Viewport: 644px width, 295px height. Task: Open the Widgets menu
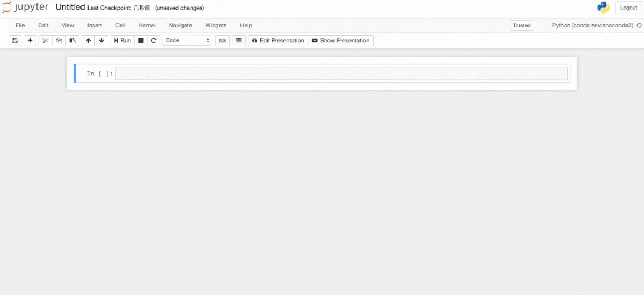[216, 25]
